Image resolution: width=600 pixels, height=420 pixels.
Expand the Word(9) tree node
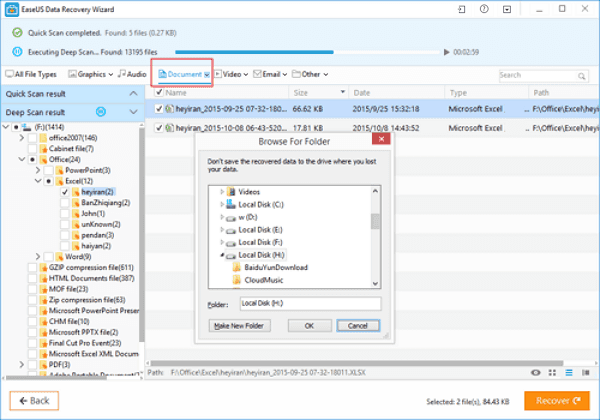pos(38,257)
